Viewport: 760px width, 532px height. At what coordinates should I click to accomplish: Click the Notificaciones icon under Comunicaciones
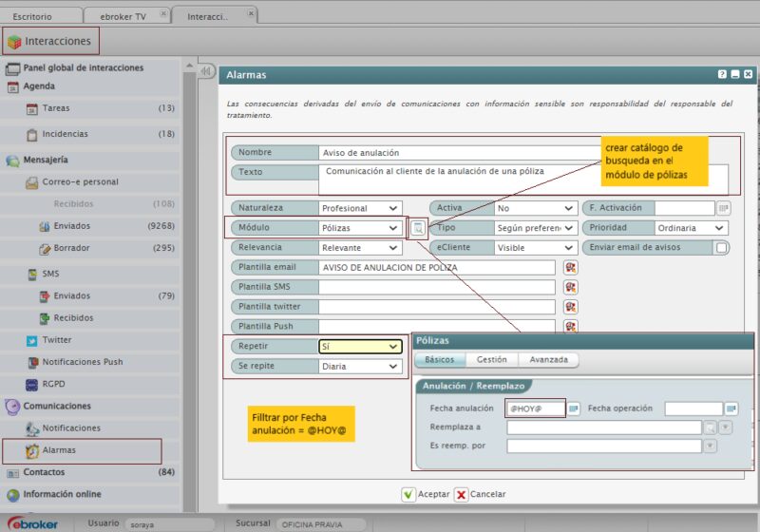32,428
